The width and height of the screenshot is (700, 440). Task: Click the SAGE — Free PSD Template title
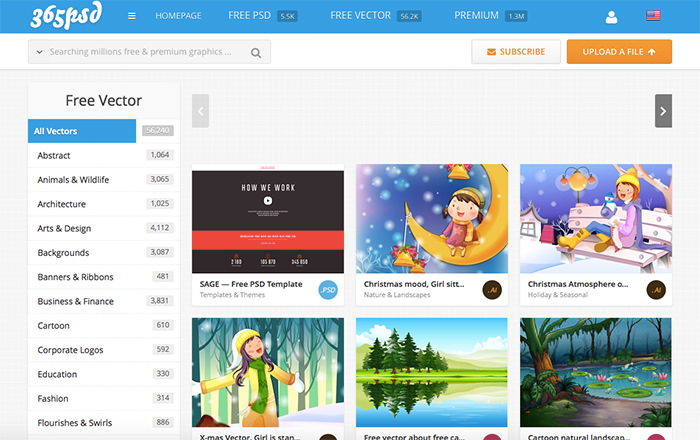(x=251, y=284)
